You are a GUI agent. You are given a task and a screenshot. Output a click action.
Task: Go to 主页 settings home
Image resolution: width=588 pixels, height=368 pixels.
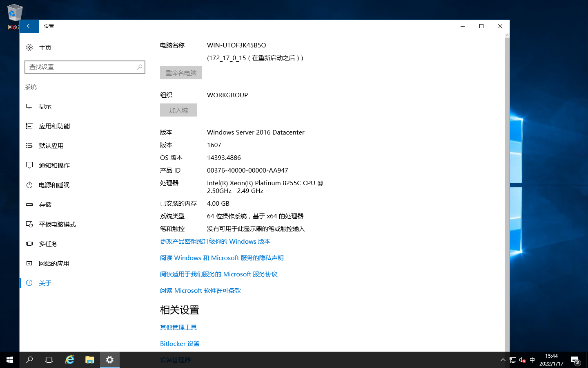[x=45, y=48]
